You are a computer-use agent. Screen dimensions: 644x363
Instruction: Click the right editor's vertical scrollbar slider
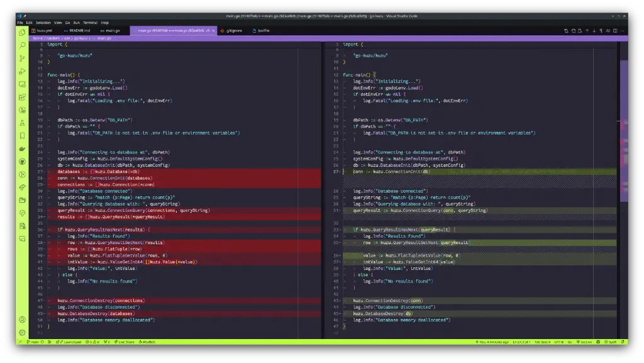625,131
